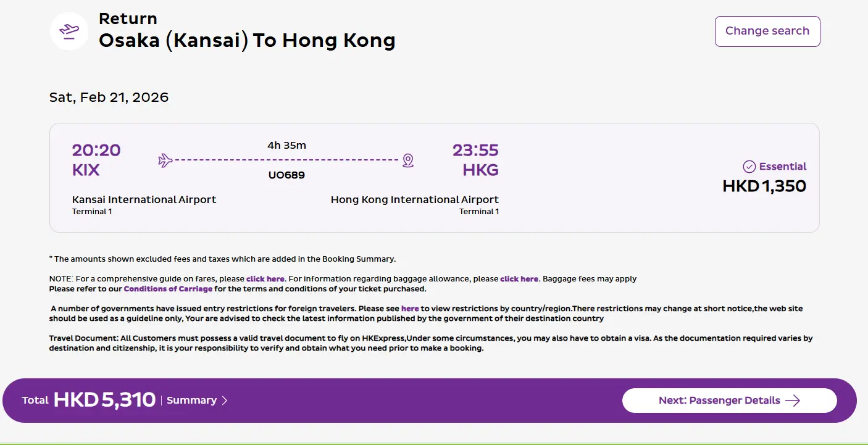Select the UO689 flight card

434,178
